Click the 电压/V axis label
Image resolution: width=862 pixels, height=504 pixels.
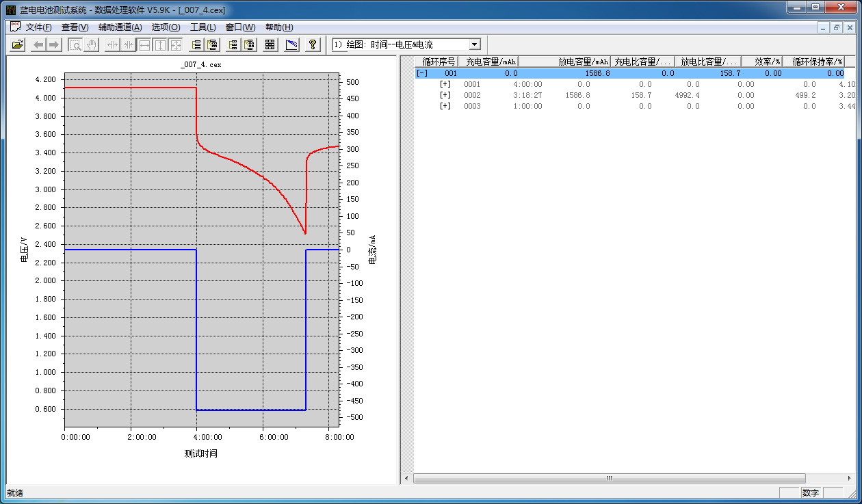coord(23,250)
